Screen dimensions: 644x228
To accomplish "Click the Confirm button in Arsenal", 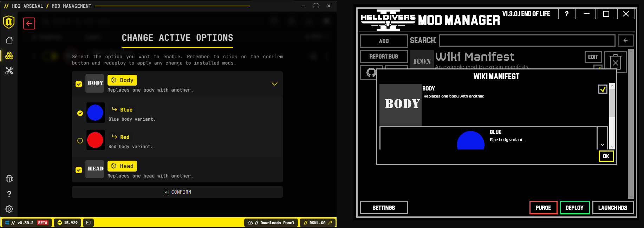I will coord(177,192).
